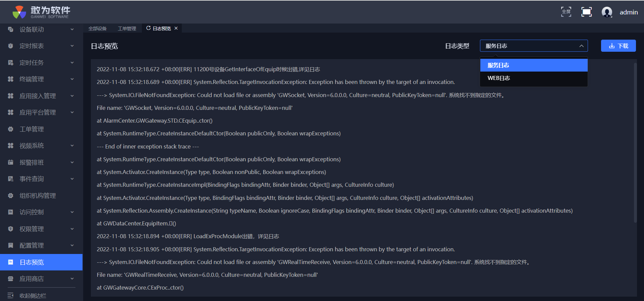The height and width of the screenshot is (301, 644).
Task: Open 日志预览 in the sidebar
Action: click(41, 262)
